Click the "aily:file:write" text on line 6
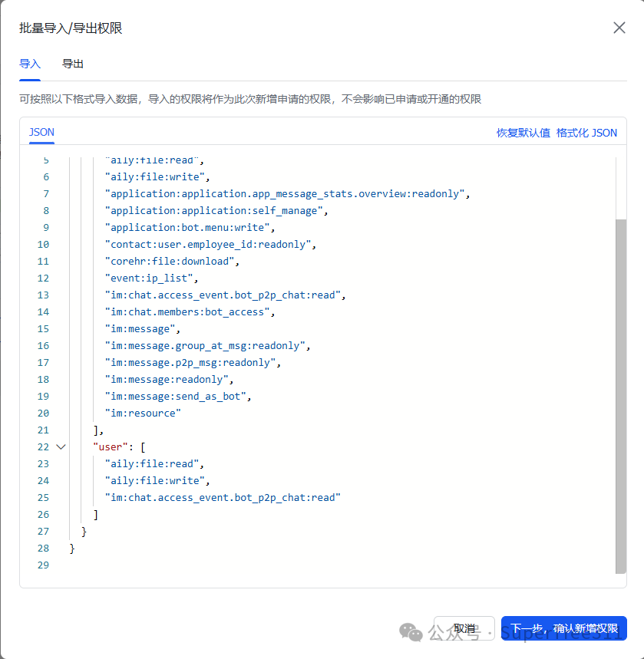The width and height of the screenshot is (644, 659). [x=155, y=177]
